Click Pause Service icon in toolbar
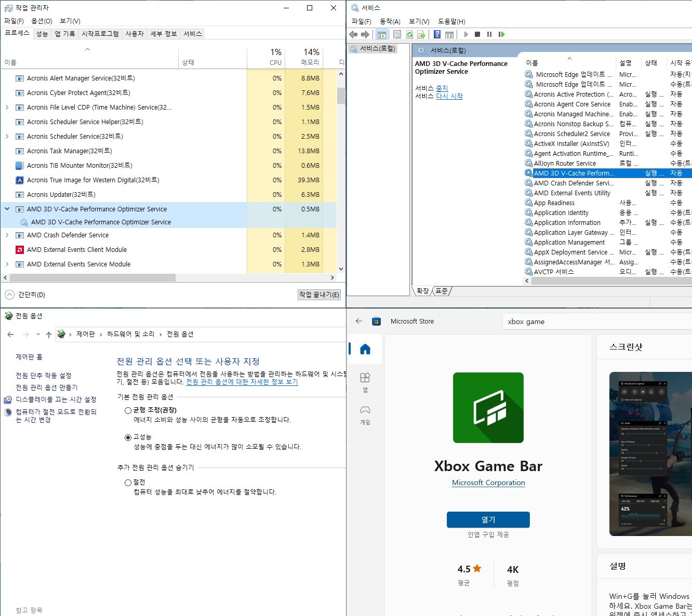The height and width of the screenshot is (616, 692). (489, 34)
